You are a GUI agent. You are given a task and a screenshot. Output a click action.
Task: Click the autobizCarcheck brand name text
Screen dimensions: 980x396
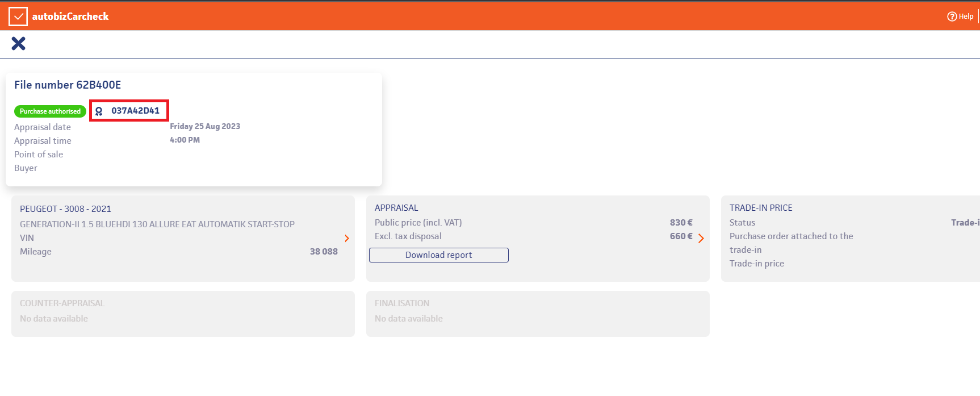coord(70,16)
